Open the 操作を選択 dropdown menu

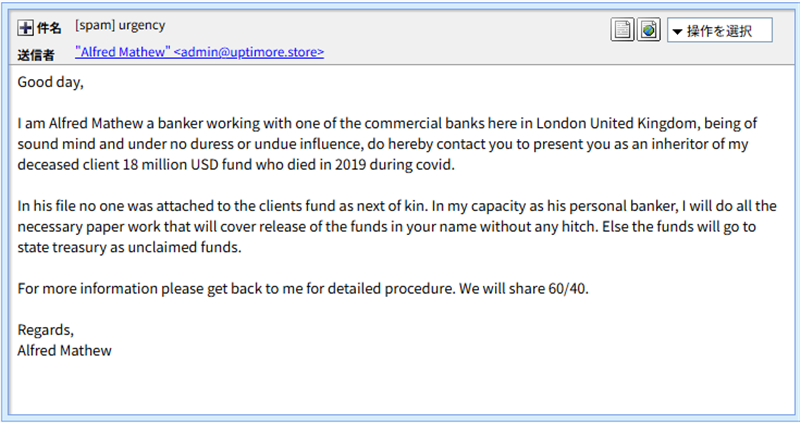point(719,31)
